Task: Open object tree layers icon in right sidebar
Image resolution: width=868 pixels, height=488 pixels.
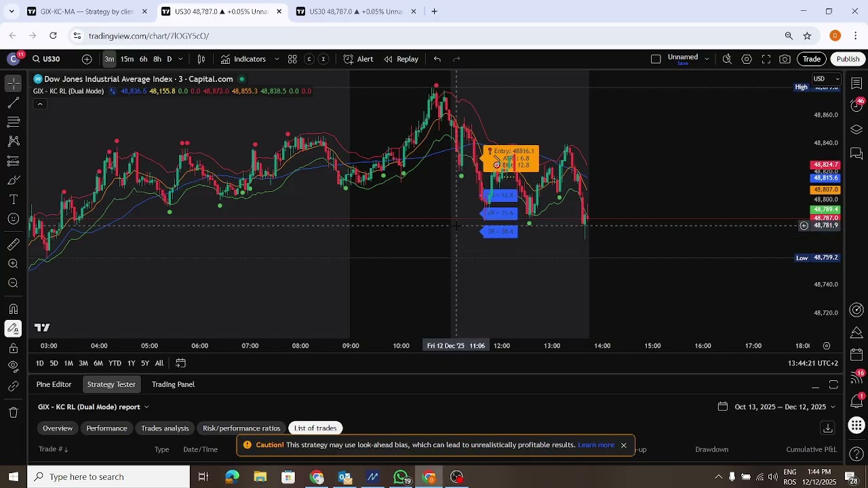Action: [x=856, y=129]
